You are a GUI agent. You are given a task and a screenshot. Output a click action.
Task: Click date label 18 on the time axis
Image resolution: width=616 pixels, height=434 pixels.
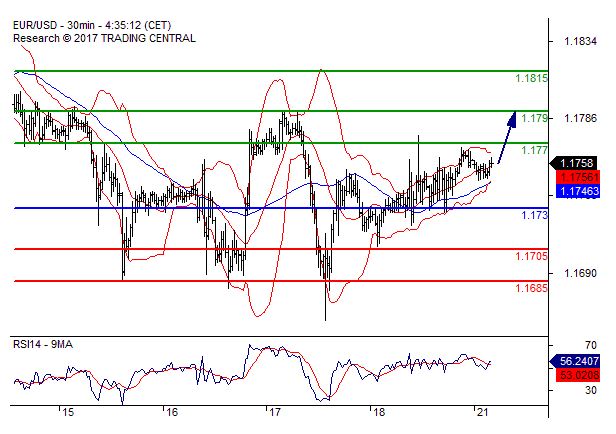tap(378, 412)
